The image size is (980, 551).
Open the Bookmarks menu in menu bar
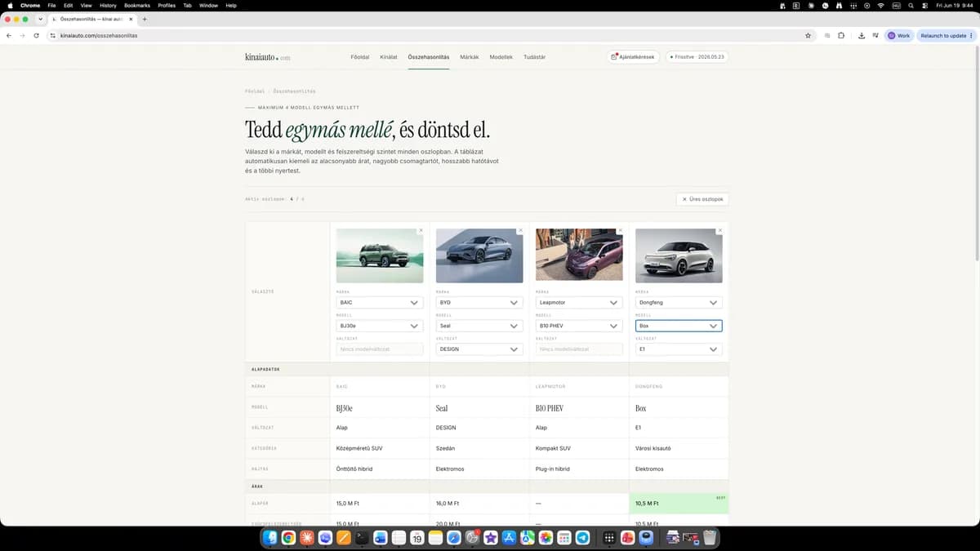click(x=137, y=5)
